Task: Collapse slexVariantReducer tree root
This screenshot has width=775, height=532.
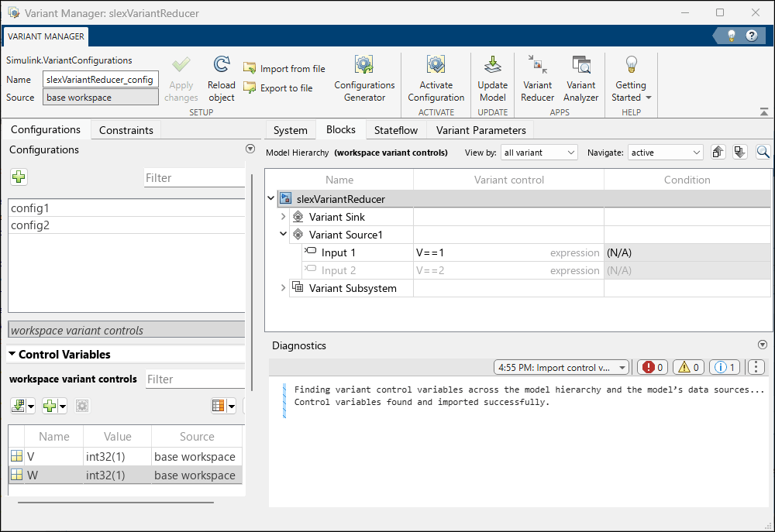Action: pos(270,198)
